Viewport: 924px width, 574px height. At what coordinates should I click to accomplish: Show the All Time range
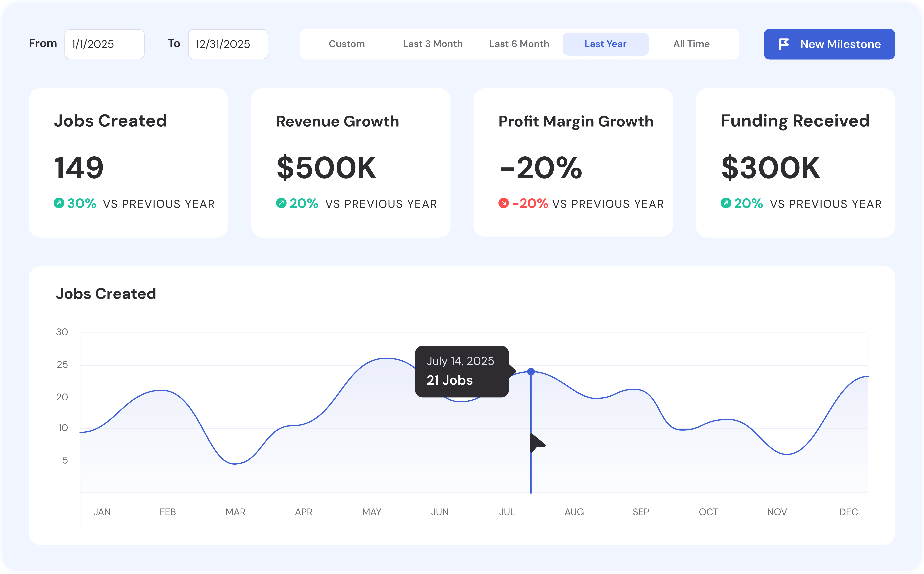coord(691,44)
